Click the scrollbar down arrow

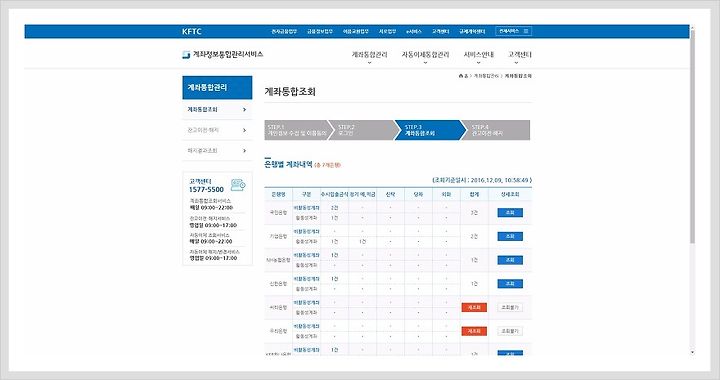(x=692, y=352)
